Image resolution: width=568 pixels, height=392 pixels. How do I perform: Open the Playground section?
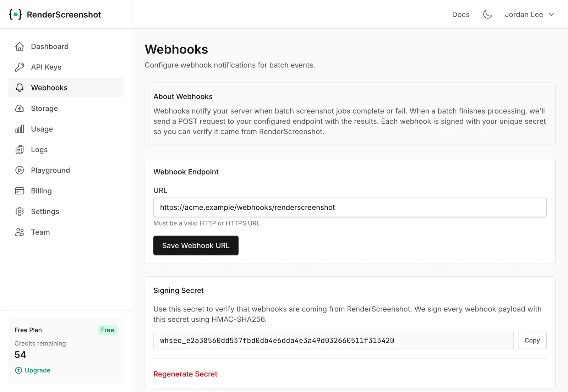pyautogui.click(x=66, y=170)
